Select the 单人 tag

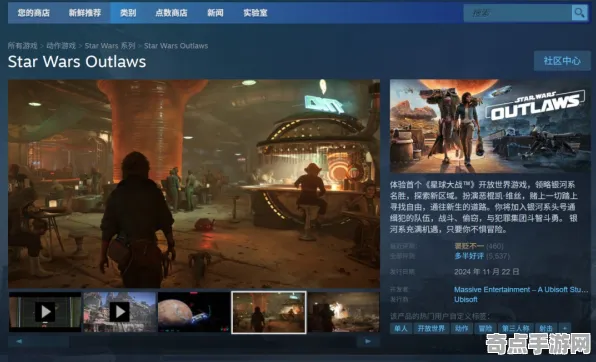[401, 328]
